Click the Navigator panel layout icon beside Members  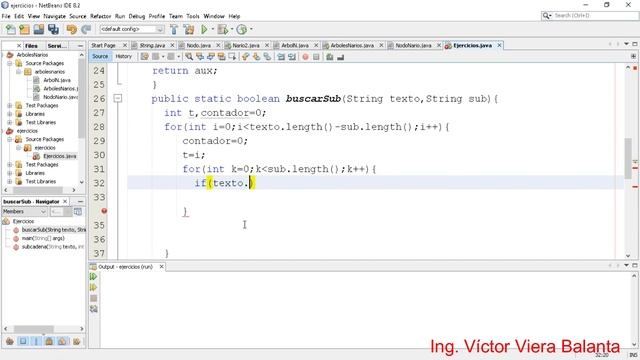[78, 211]
